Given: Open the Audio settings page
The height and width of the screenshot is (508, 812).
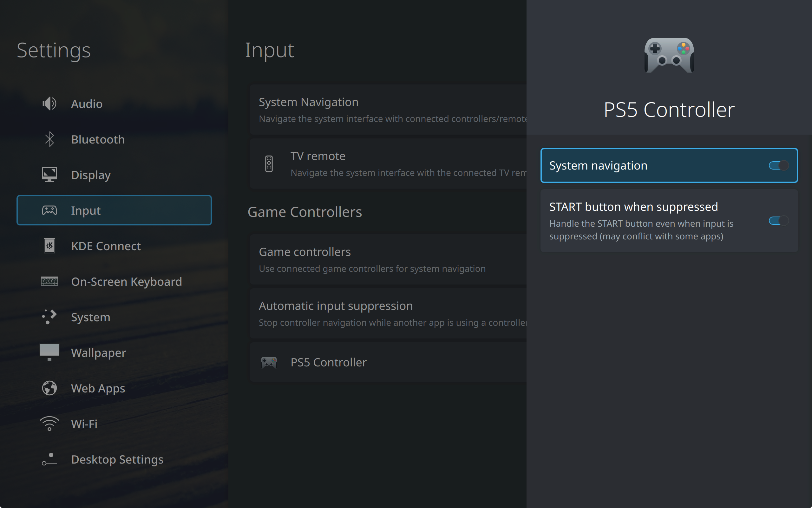Looking at the screenshot, I should (x=114, y=104).
